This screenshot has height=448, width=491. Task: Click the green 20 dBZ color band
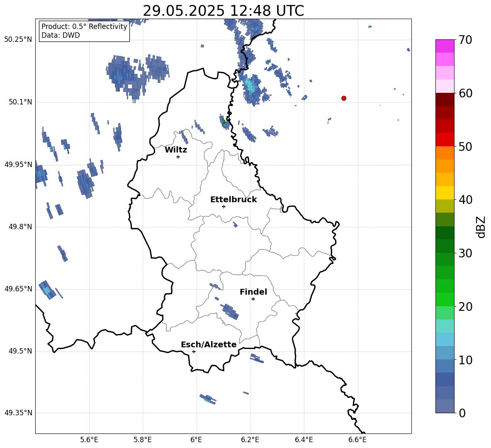[x=445, y=299]
